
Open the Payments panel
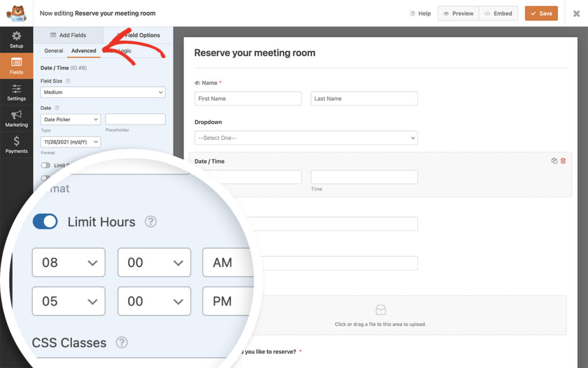tap(17, 144)
